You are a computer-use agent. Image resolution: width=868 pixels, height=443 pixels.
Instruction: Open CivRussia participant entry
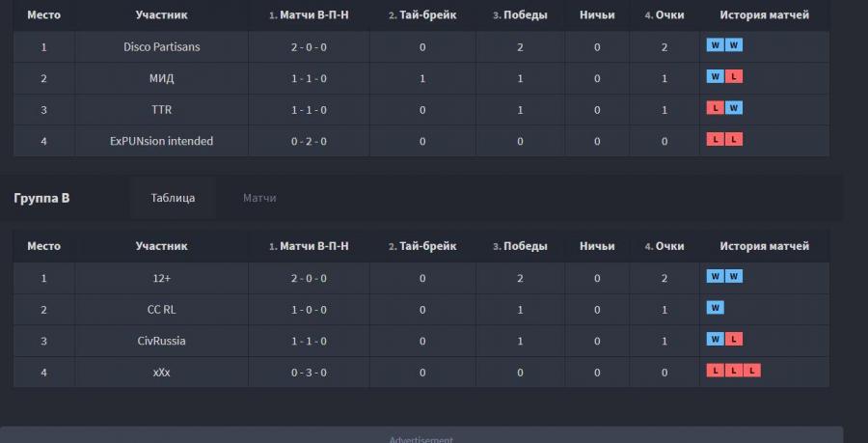tap(162, 341)
